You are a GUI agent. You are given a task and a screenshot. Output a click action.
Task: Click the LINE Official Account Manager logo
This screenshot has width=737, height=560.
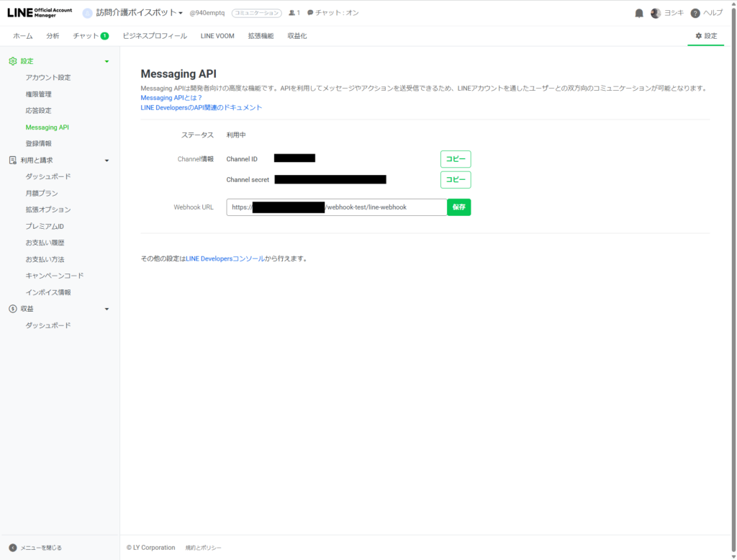tap(40, 13)
